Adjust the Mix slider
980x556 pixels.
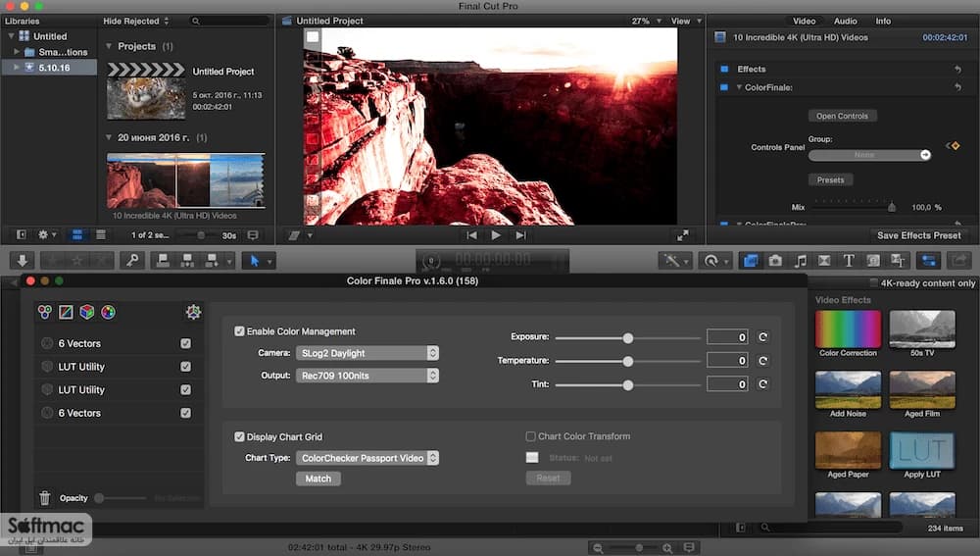tap(892, 206)
